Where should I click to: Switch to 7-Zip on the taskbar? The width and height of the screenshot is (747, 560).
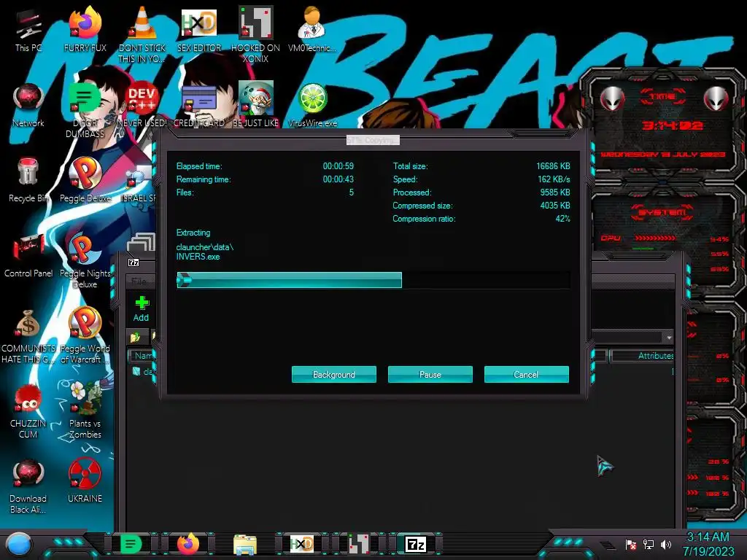tap(415, 544)
